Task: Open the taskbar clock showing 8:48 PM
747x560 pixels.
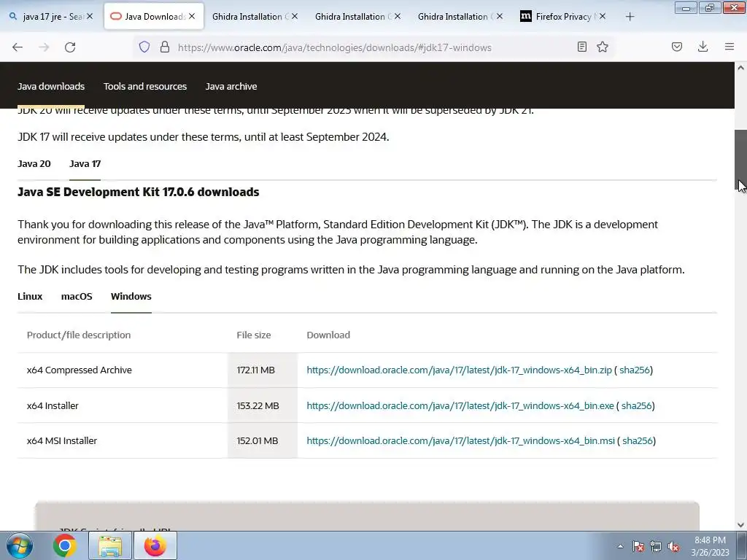Action: (x=710, y=546)
